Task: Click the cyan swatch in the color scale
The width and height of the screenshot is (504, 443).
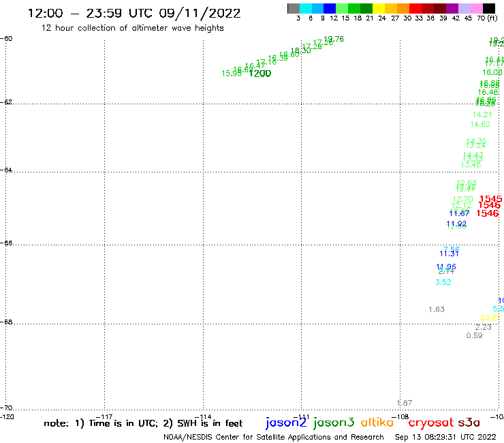Action: click(x=306, y=9)
